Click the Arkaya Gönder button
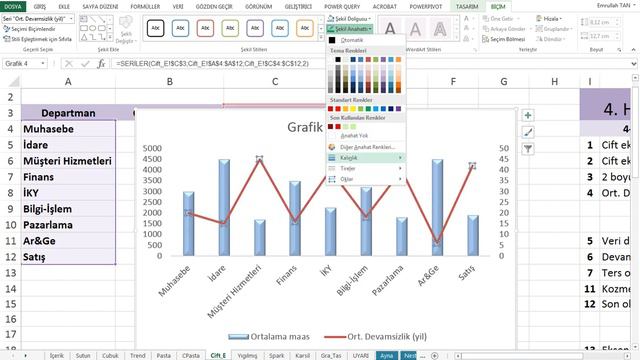 (507, 29)
